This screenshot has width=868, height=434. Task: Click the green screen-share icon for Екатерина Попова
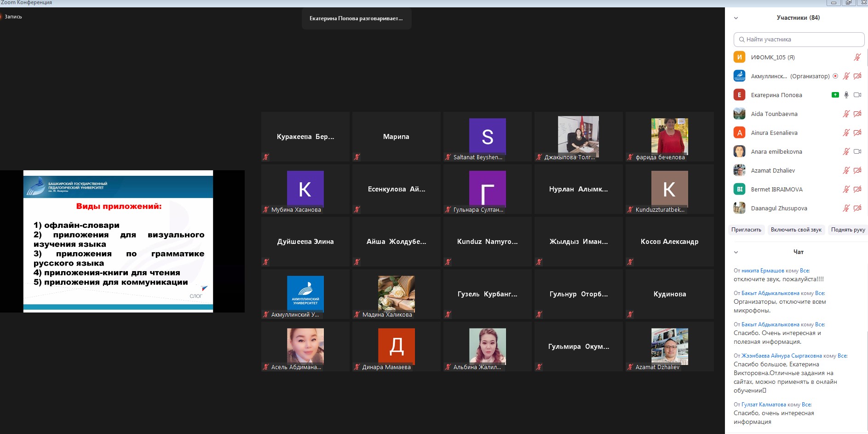click(x=835, y=95)
